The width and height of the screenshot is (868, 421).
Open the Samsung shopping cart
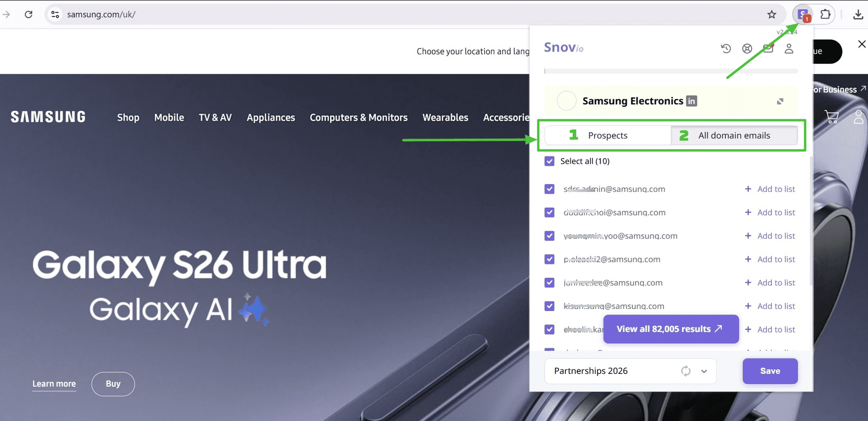832,117
